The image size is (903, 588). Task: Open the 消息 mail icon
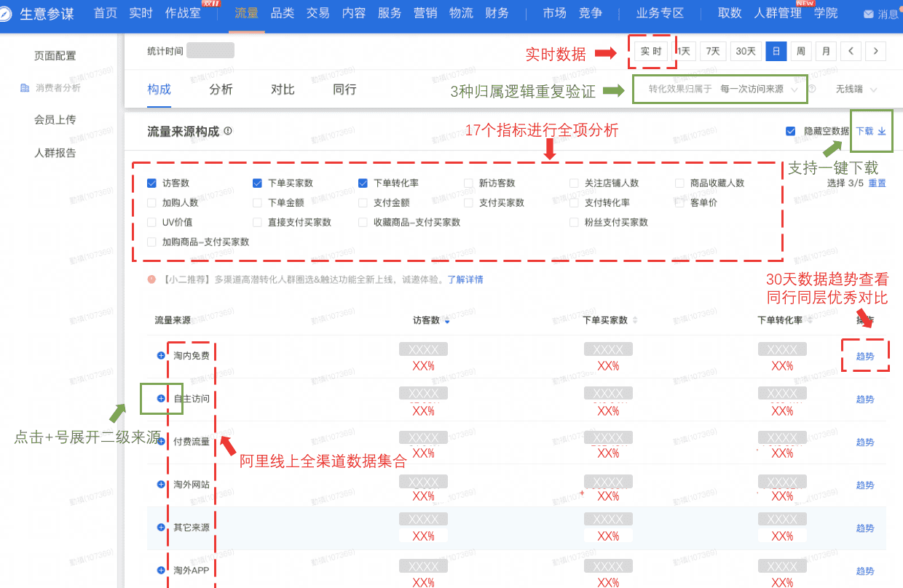pos(868,15)
